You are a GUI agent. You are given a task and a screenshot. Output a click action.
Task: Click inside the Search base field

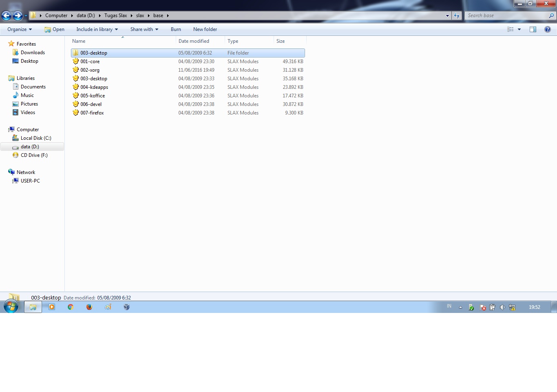pos(506,15)
